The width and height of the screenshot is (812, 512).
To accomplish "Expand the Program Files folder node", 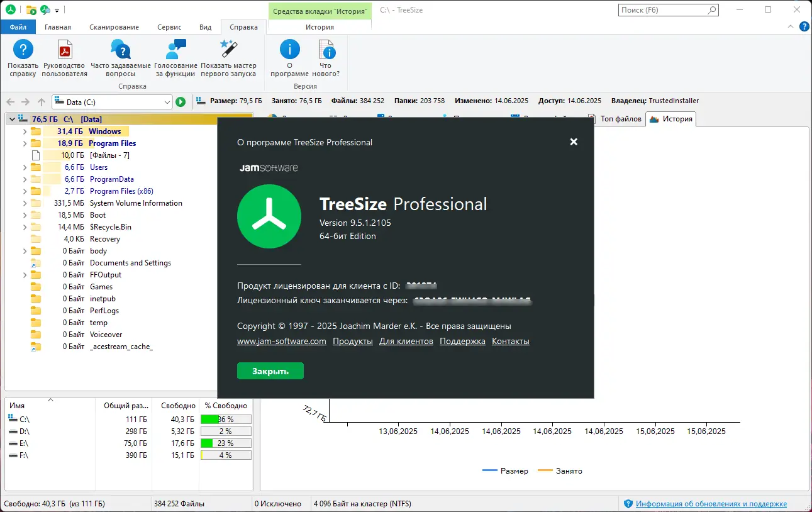I will [x=25, y=143].
